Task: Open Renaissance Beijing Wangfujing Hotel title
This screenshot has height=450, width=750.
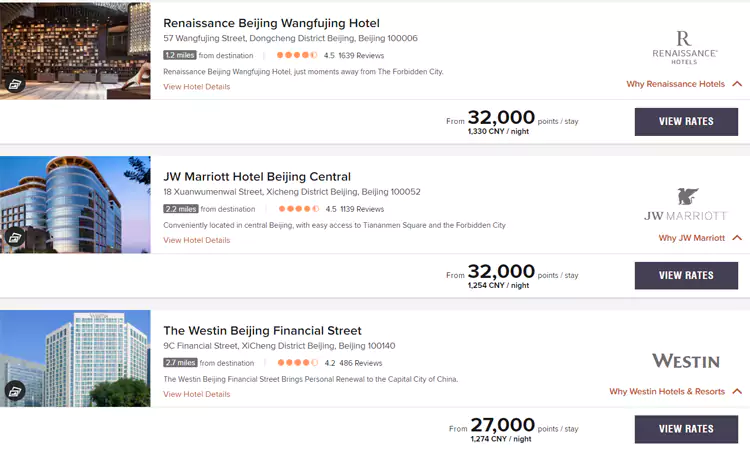Action: tap(271, 23)
